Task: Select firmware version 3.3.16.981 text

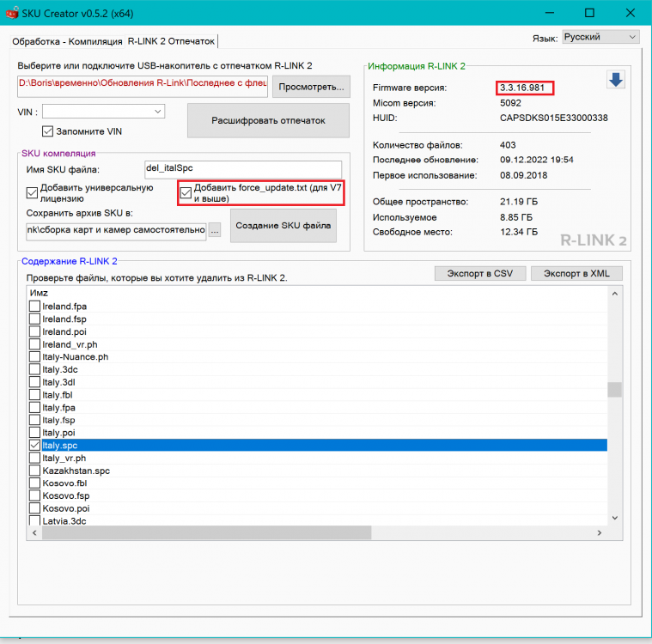Action: pos(521,88)
